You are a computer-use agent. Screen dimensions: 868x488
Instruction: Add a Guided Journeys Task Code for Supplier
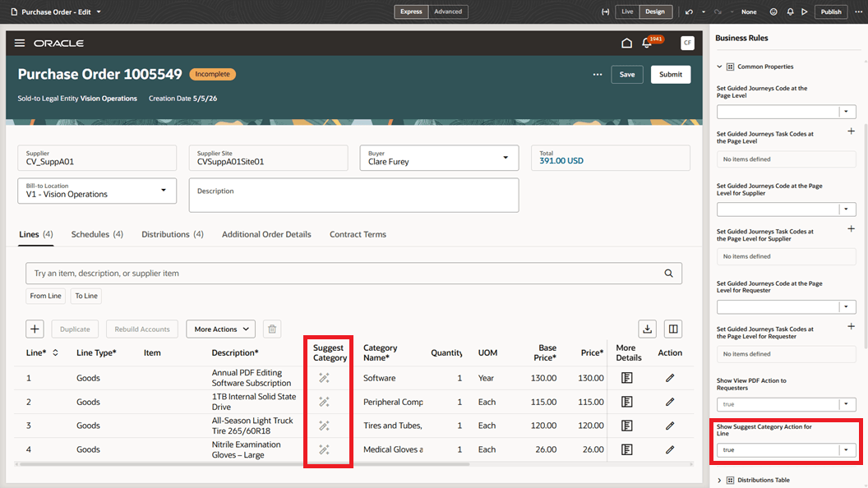point(852,228)
